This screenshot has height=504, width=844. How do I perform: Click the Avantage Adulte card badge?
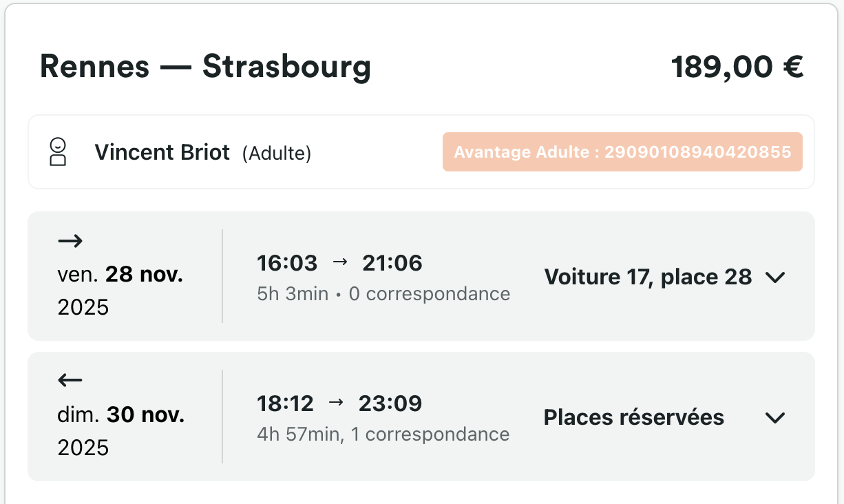point(622,152)
